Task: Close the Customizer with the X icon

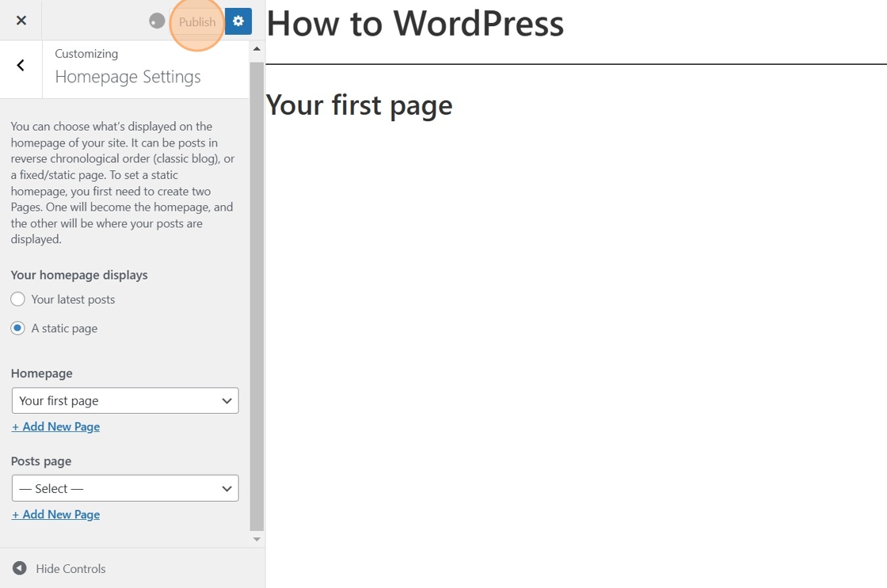Action: click(21, 21)
